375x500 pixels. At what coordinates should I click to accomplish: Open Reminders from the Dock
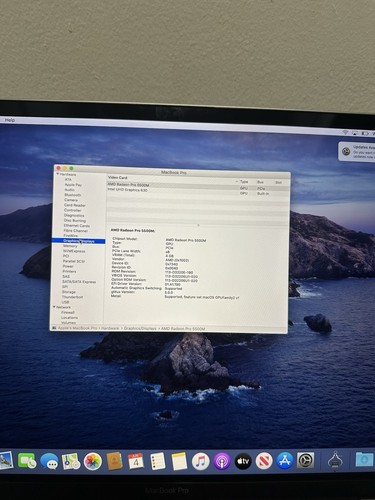pos(157,462)
